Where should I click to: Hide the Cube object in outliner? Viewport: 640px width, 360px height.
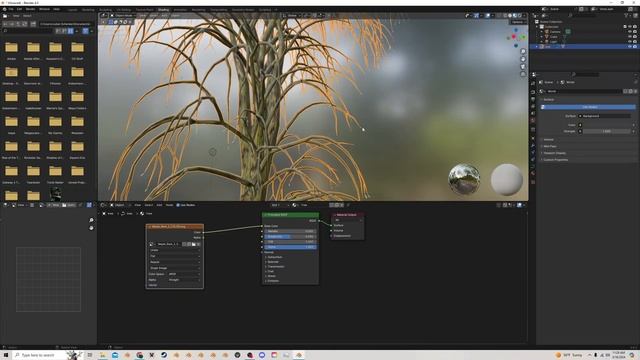coord(630,36)
